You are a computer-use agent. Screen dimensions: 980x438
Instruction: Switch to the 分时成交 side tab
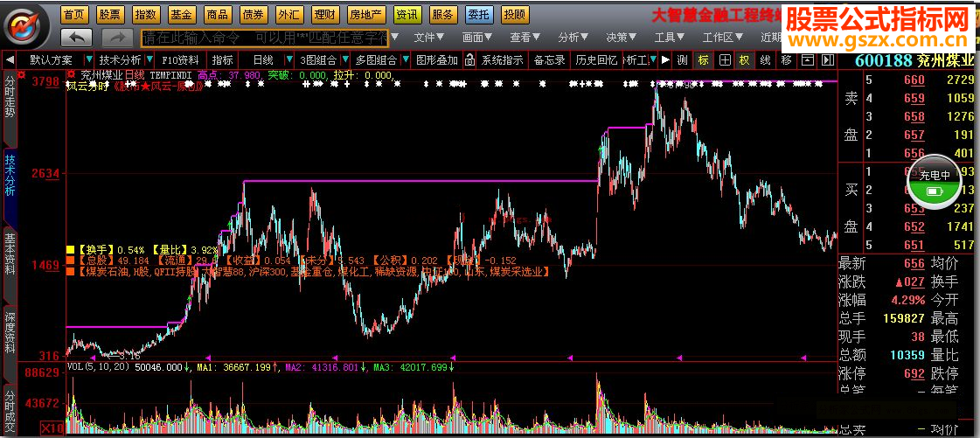point(10,409)
